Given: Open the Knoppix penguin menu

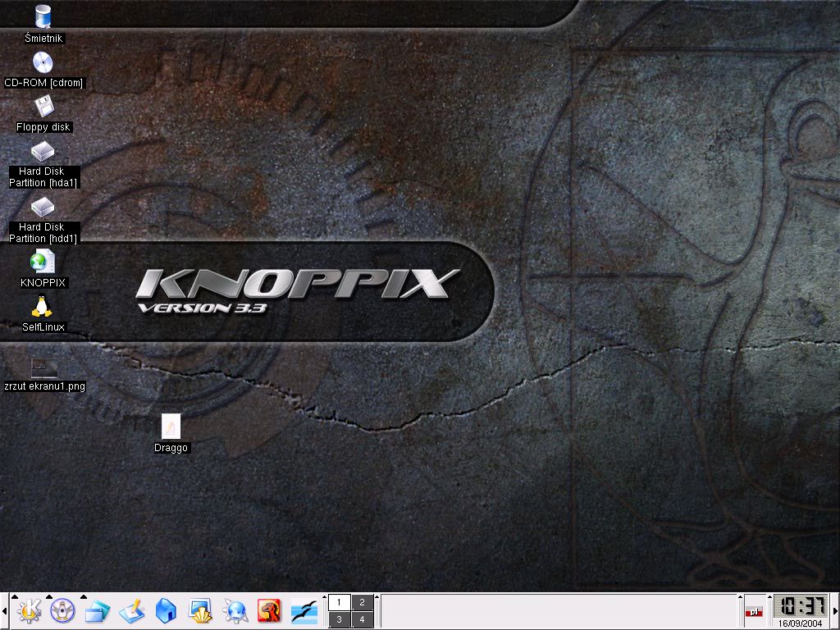Looking at the screenshot, I should pyautogui.click(x=63, y=610).
